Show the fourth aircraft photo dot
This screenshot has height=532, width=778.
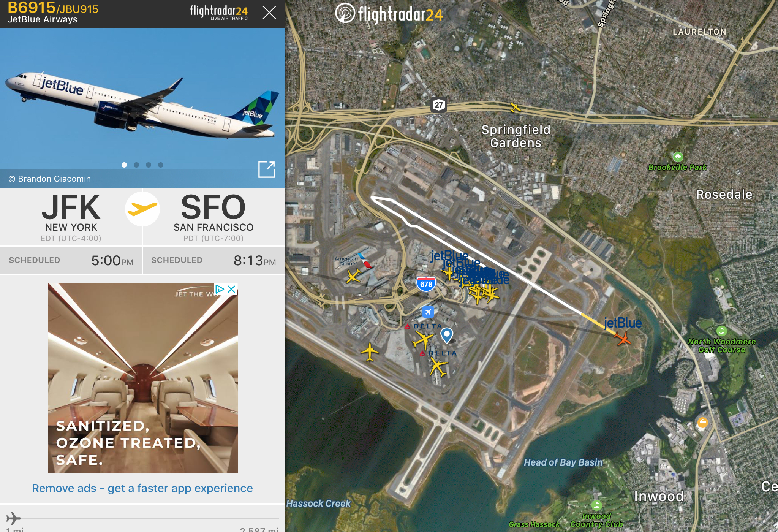point(161,165)
